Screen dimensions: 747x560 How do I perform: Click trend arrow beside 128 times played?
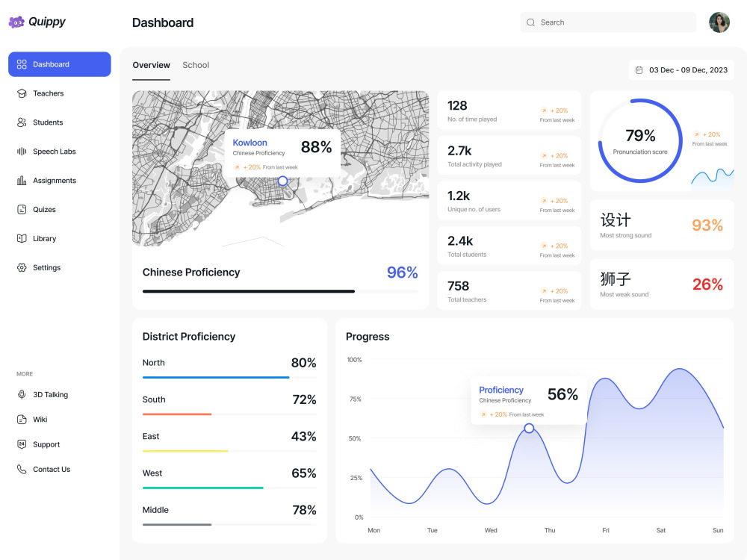pyautogui.click(x=544, y=111)
